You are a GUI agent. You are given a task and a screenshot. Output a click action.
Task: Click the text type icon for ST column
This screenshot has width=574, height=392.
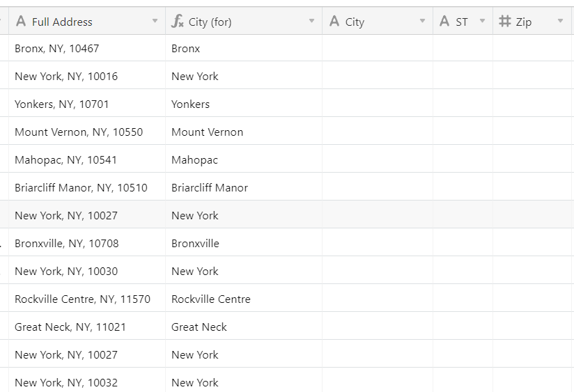444,21
